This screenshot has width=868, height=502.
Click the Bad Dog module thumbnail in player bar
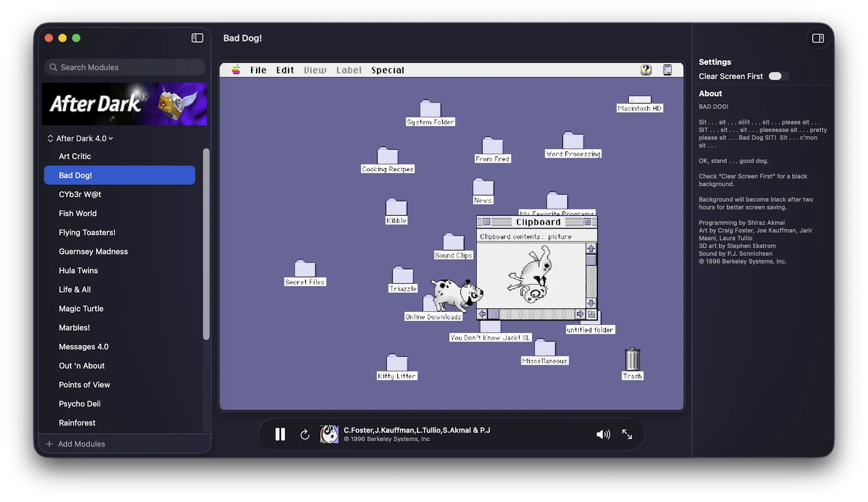coord(329,434)
